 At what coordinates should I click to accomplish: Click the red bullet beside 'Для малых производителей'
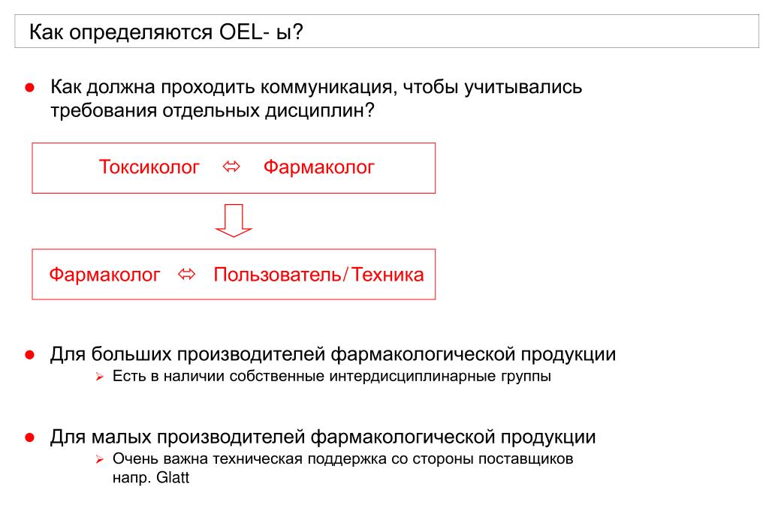[30, 437]
